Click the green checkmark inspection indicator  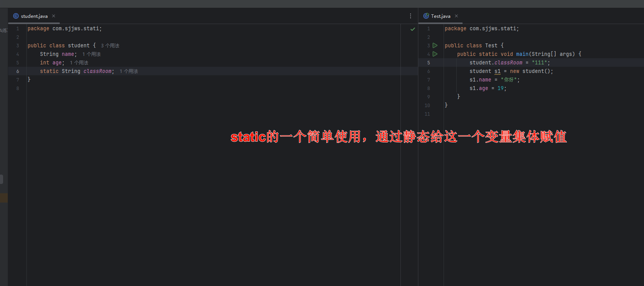point(413,29)
